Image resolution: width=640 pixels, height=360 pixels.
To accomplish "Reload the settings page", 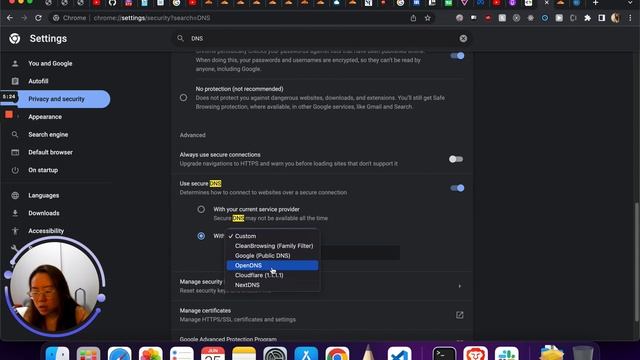I will tap(38, 18).
